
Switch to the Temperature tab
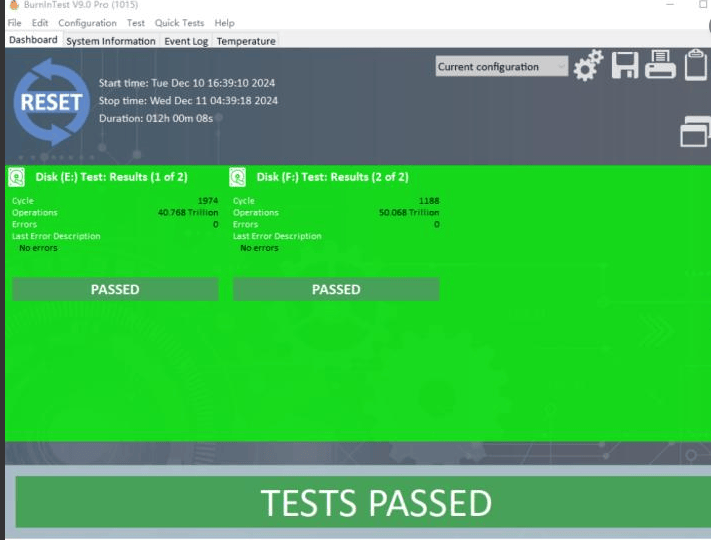tap(246, 41)
